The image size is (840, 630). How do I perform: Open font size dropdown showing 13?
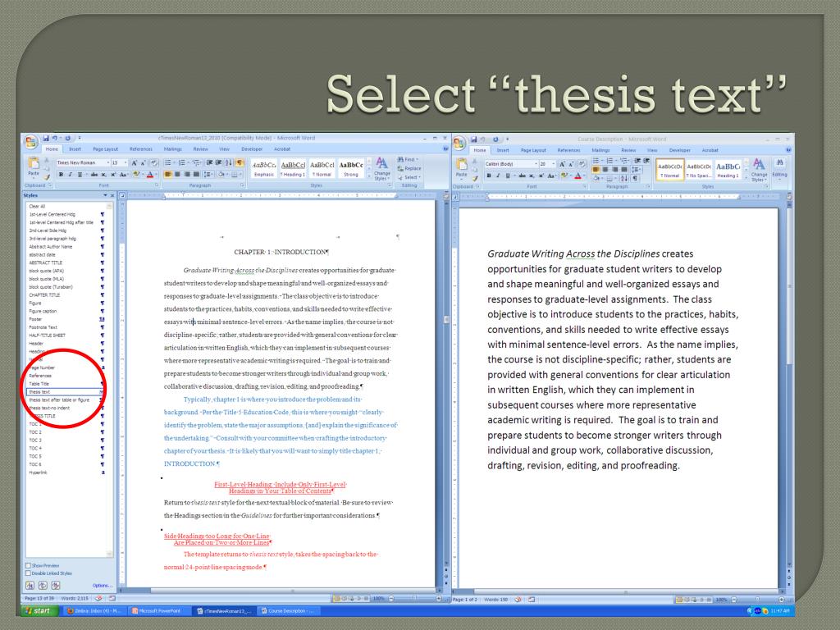coord(126,163)
